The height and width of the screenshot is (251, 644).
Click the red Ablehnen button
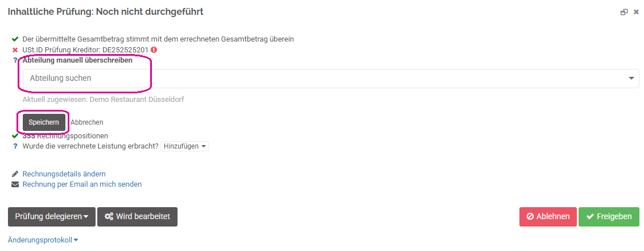pyautogui.click(x=548, y=216)
